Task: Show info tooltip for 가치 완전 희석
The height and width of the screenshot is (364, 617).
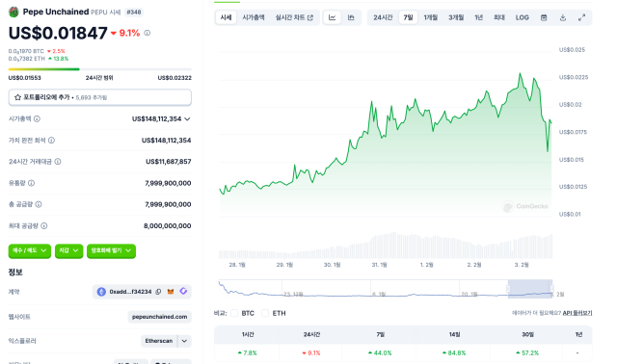Action: click(51, 141)
